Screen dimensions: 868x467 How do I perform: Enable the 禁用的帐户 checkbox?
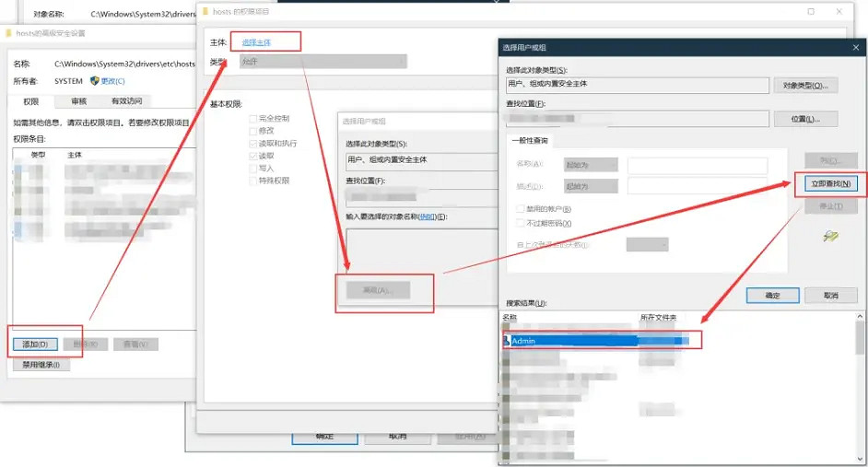pyautogui.click(x=521, y=209)
